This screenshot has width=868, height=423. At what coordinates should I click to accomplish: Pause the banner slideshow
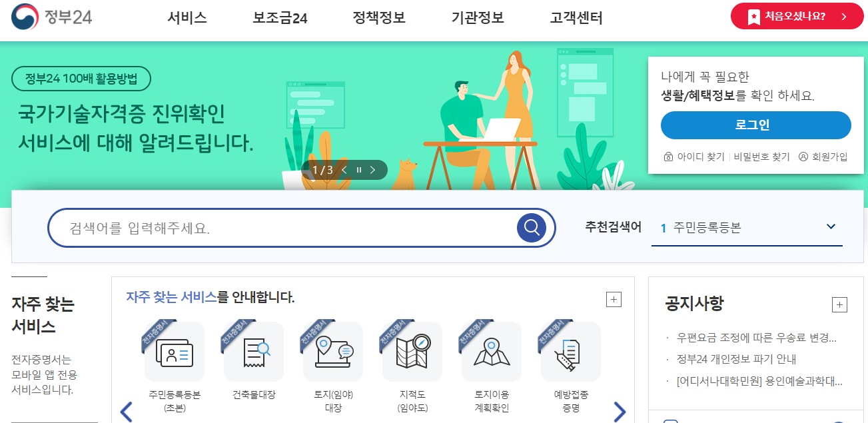359,170
